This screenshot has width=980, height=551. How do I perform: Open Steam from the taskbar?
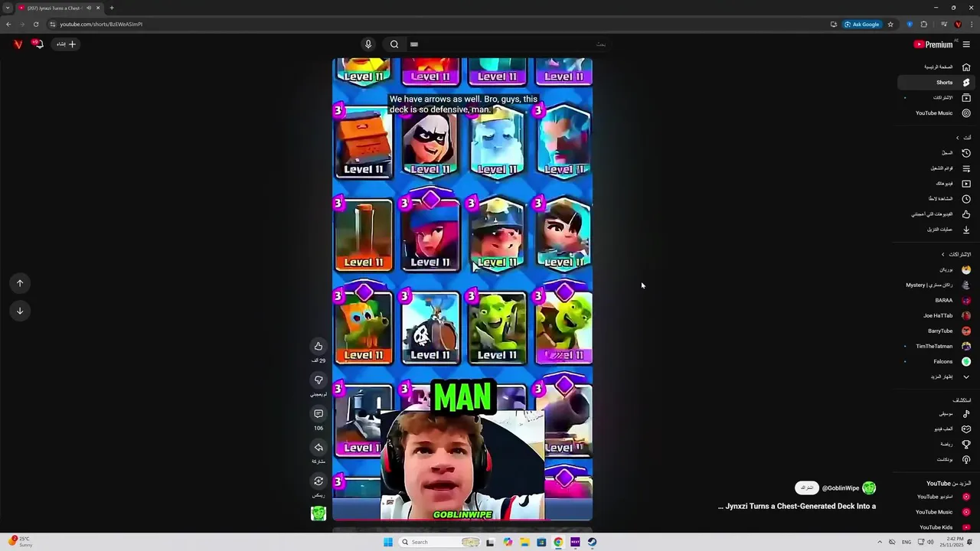[592, 542]
